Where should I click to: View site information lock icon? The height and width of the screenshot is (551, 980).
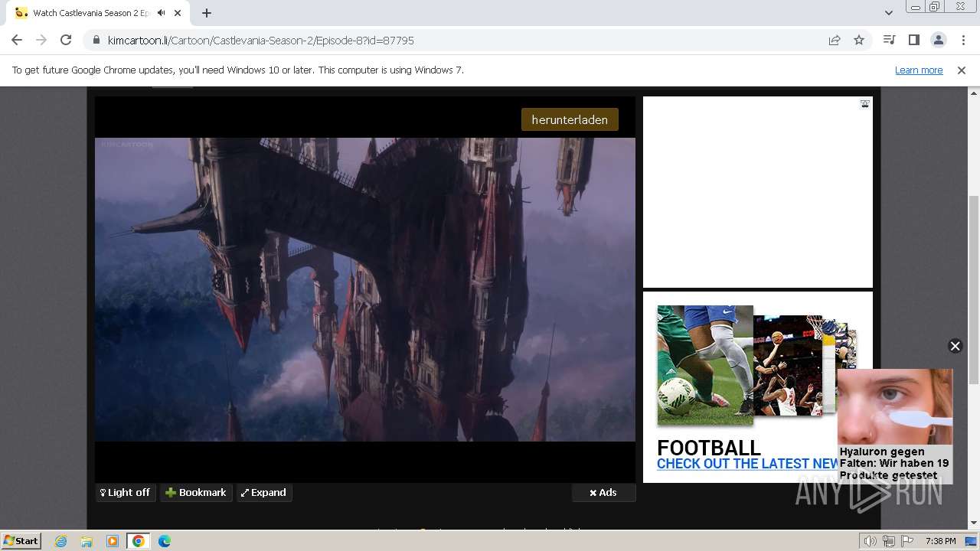[x=96, y=41]
